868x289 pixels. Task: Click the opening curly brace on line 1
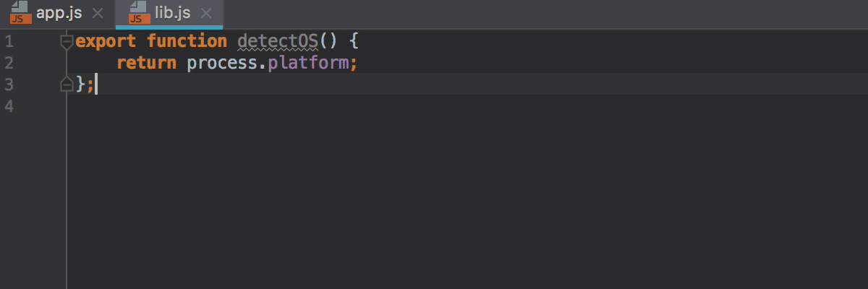354,41
